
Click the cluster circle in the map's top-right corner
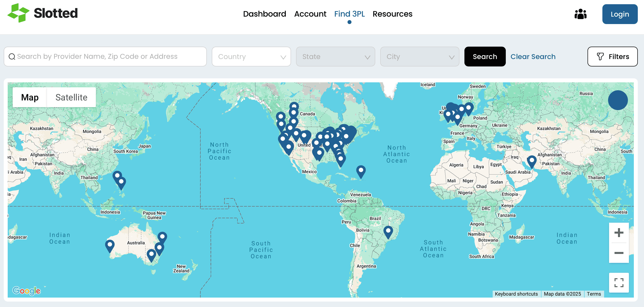point(618,100)
